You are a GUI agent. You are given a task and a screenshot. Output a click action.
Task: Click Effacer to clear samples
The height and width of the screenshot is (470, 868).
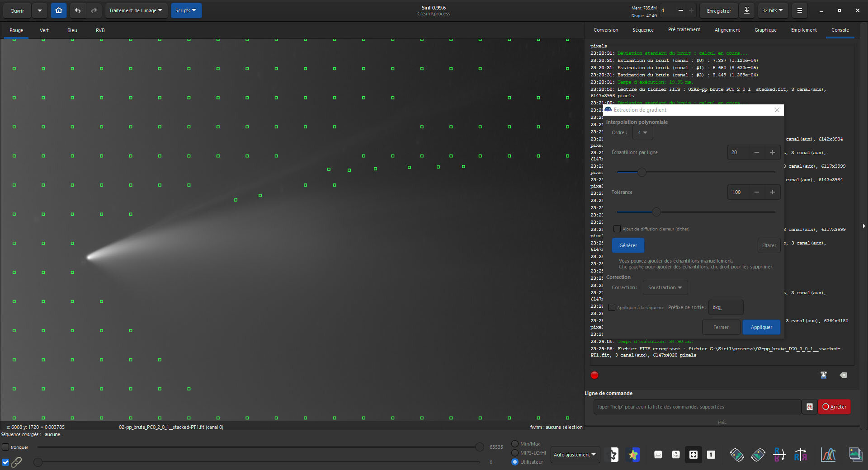point(769,245)
